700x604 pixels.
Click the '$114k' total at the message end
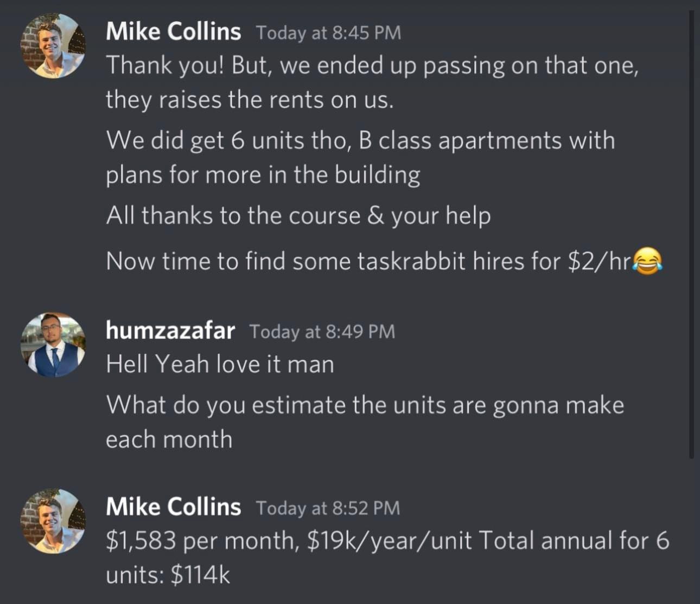(200, 575)
